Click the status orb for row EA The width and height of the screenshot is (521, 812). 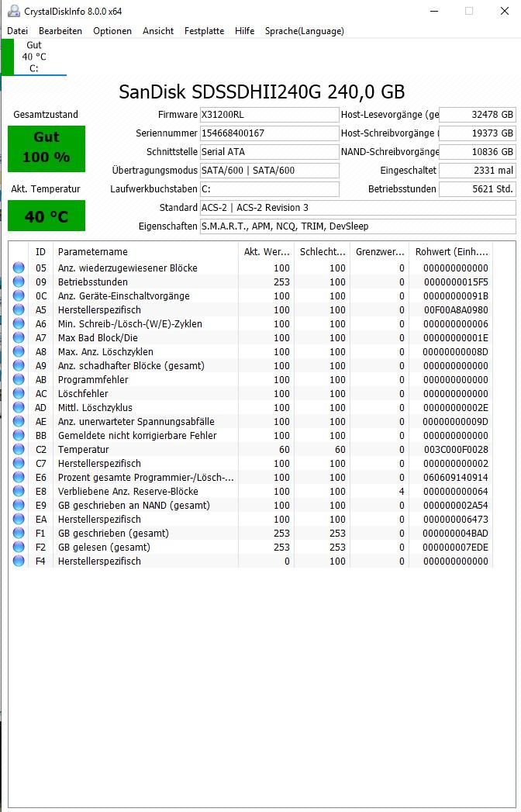[x=19, y=520]
